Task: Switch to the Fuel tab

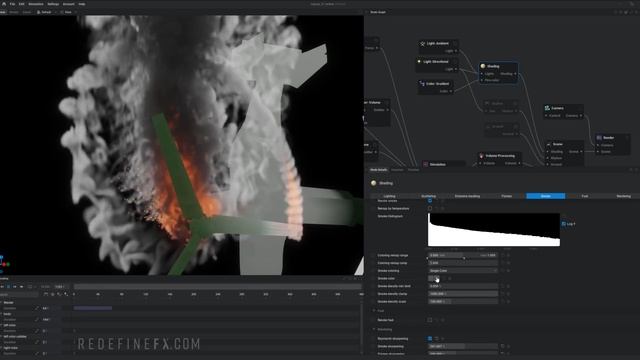Action: [x=585, y=196]
